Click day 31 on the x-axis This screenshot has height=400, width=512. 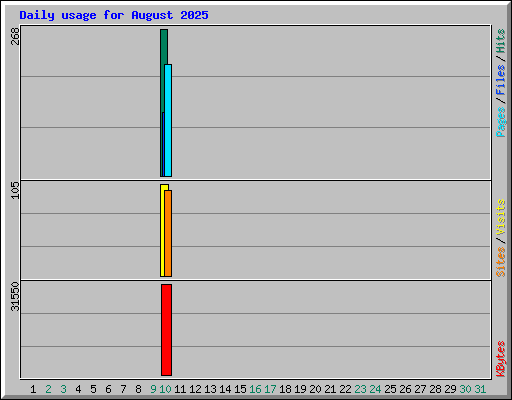[480, 389]
